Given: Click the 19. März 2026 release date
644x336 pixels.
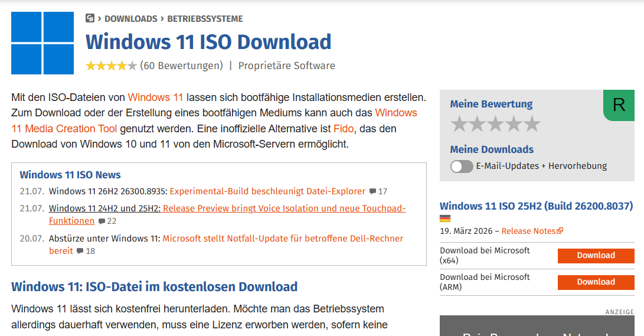Looking at the screenshot, I should click(x=466, y=231).
